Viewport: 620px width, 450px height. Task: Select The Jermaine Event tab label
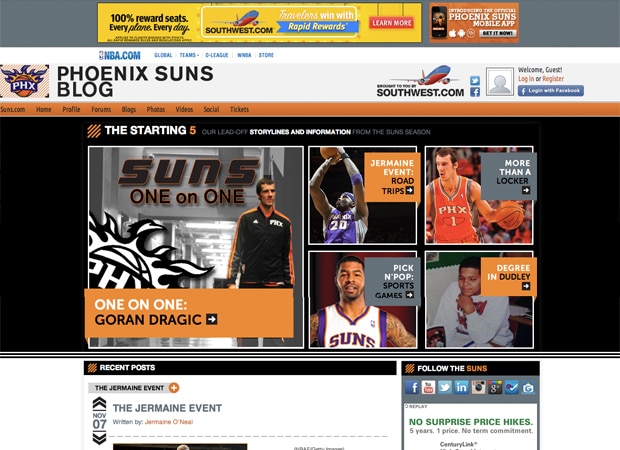pos(129,388)
